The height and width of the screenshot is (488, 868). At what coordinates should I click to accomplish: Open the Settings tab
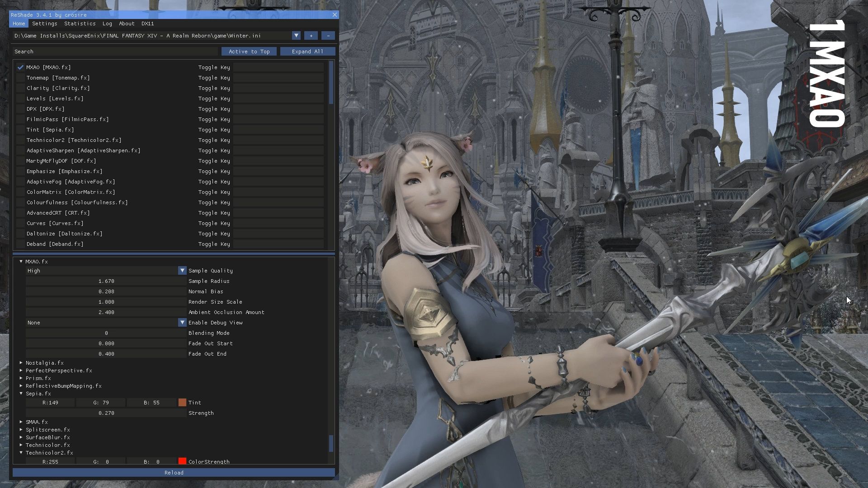(x=44, y=23)
